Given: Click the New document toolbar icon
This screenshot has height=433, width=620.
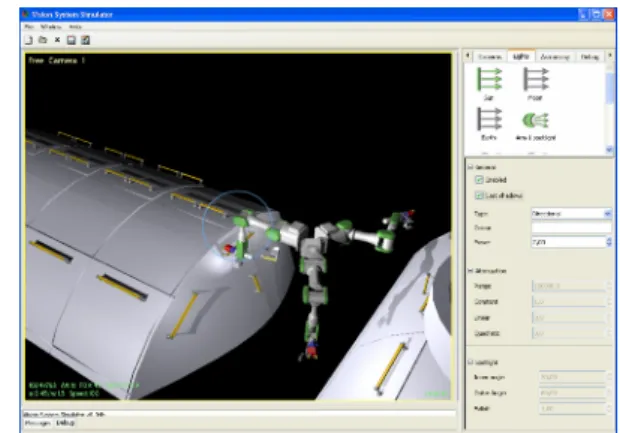Looking at the screenshot, I should coord(28,40).
